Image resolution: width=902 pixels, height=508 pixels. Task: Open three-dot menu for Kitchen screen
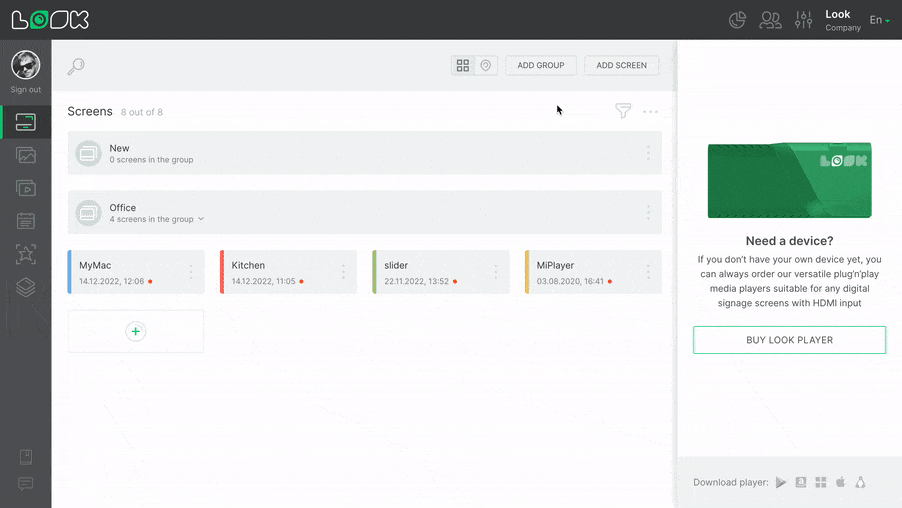coord(343,272)
